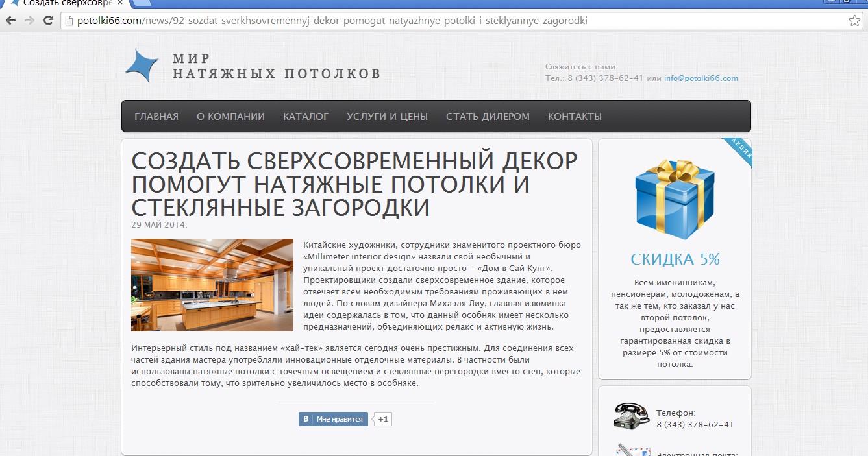Open the ГЛАВНАЯ menu item
868x456 pixels.
coord(156,117)
